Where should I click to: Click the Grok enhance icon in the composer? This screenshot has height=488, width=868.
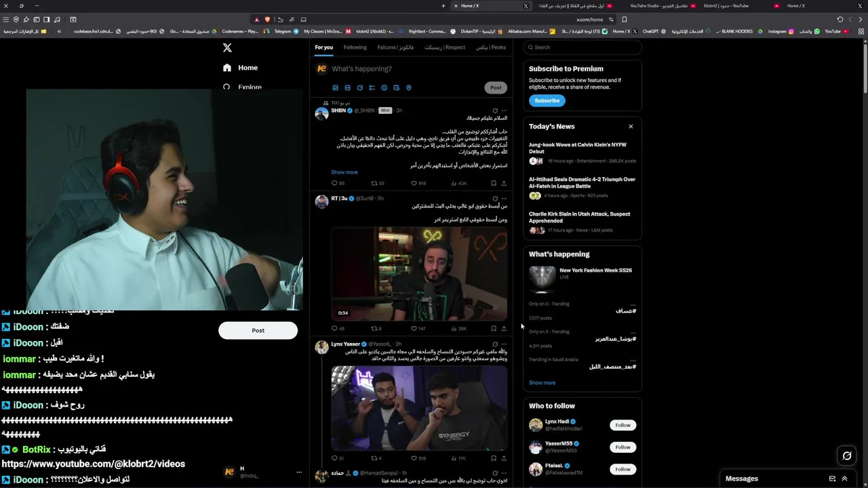359,87
